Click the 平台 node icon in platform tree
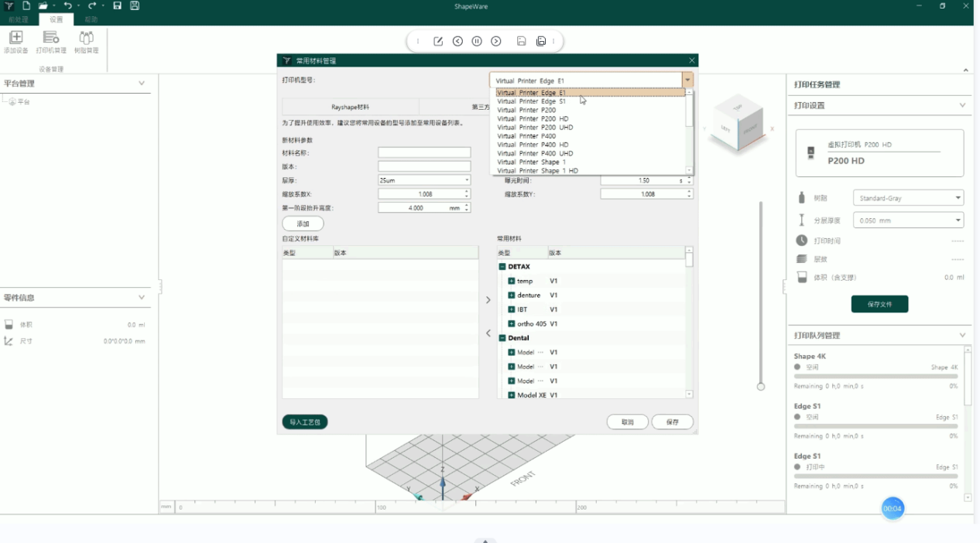 click(12, 102)
